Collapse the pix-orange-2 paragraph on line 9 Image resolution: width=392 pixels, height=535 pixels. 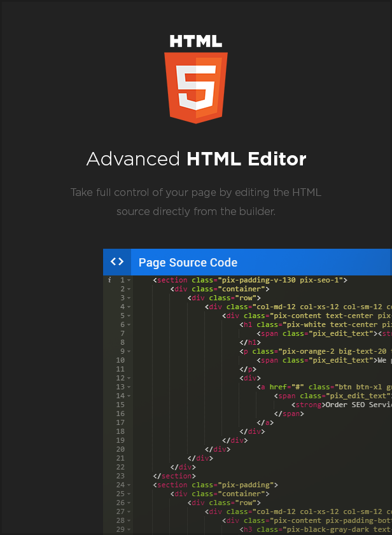pyautogui.click(x=130, y=351)
